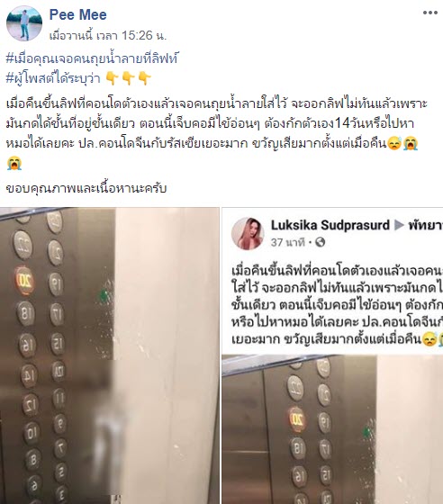Click the ขอบคุณภาพและเนื้อหานะครับ text line
Screen dimensions: 443x504
86,188
